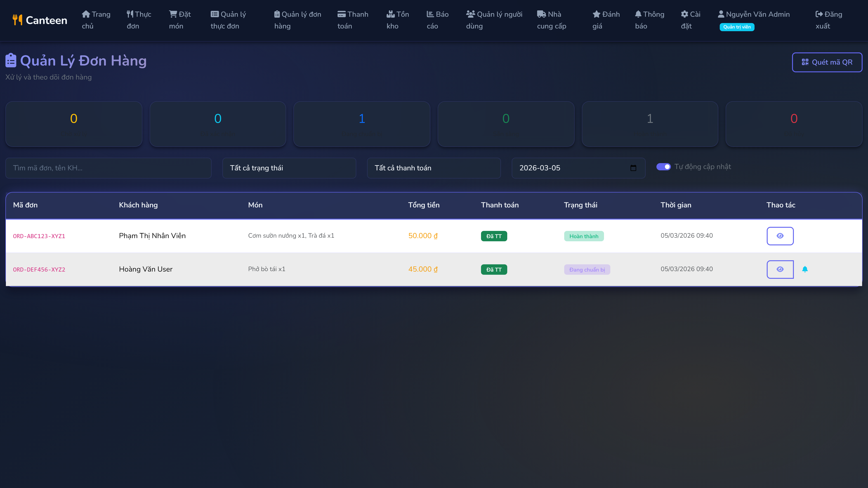This screenshot has width=868, height=488.
Task: Click customer Hoàng Văn User
Action: coord(146,269)
